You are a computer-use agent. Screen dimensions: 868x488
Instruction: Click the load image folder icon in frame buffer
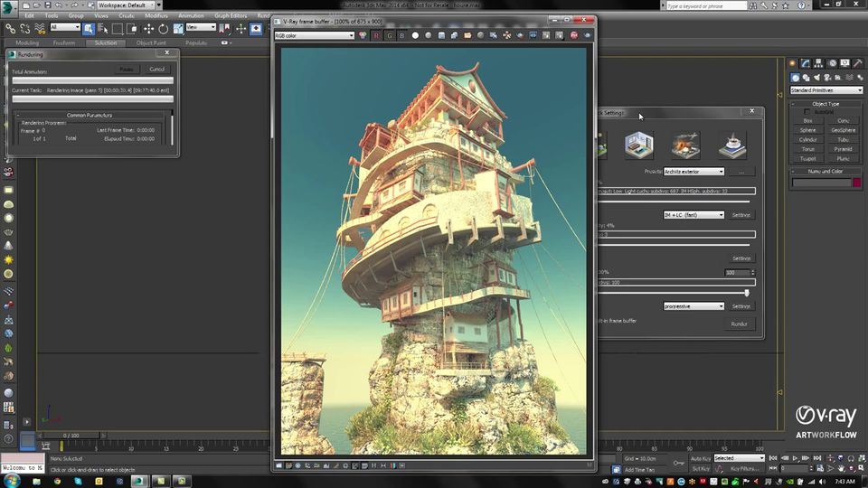pos(467,35)
